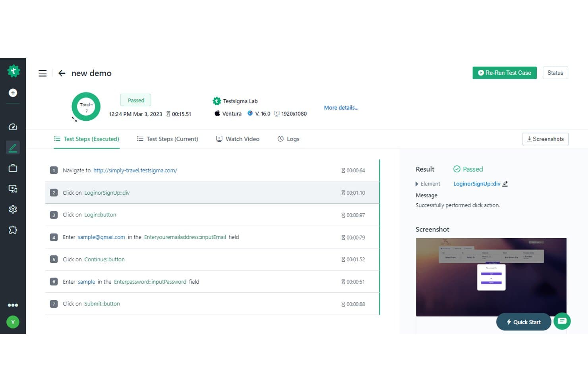Click the plus create-new icon in sidebar
The width and height of the screenshot is (588, 392).
[x=13, y=93]
